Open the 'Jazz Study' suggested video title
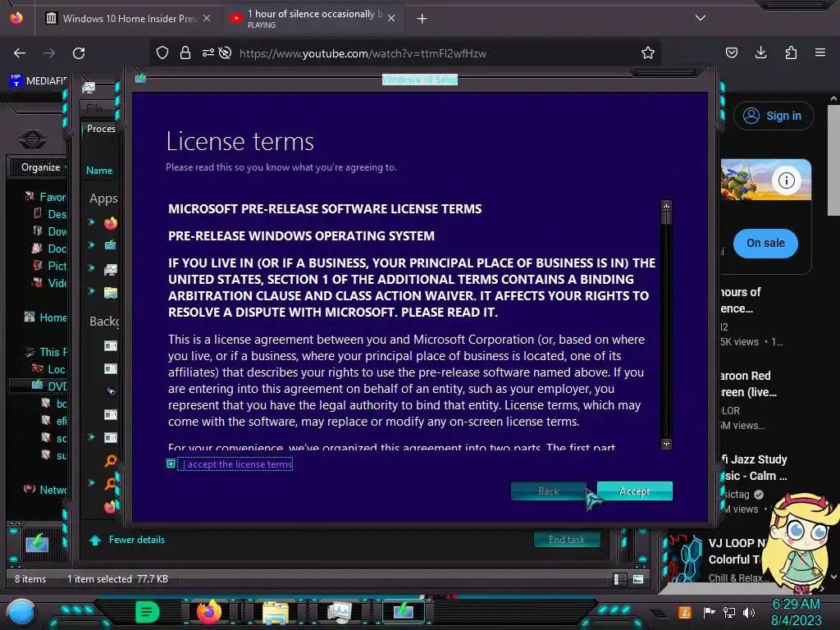 click(756, 468)
